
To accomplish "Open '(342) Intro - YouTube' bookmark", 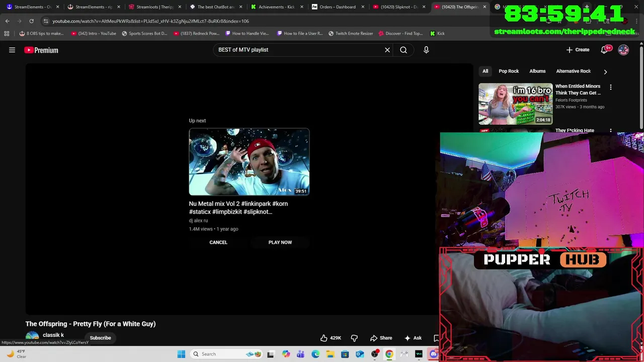I will pos(94,33).
